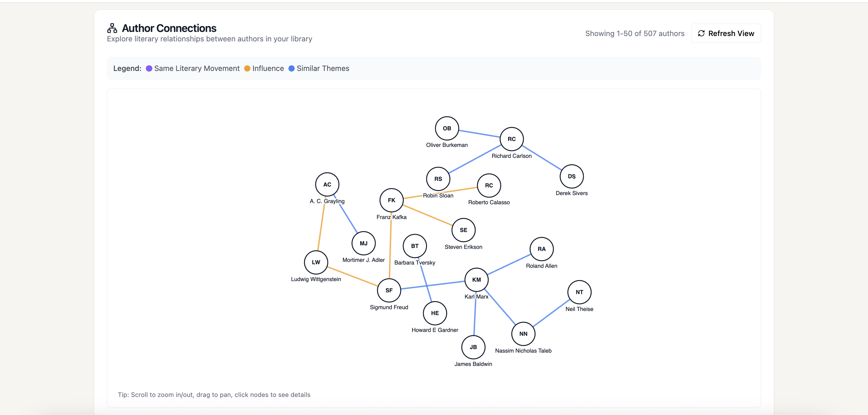
Task: Select the Oliver Burkeman OB node
Action: (x=447, y=128)
